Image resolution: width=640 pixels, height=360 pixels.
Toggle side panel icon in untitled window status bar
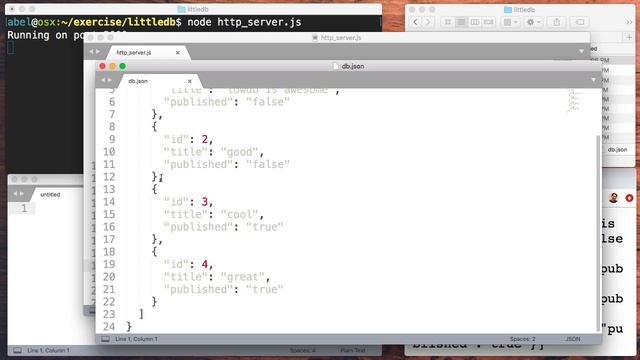tap(17, 351)
